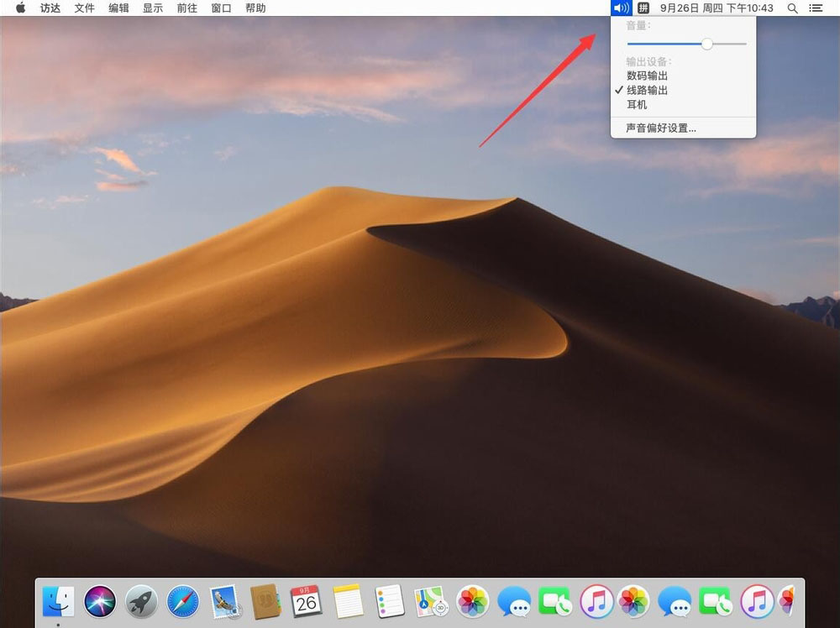Open the 编辑 menu

[118, 8]
